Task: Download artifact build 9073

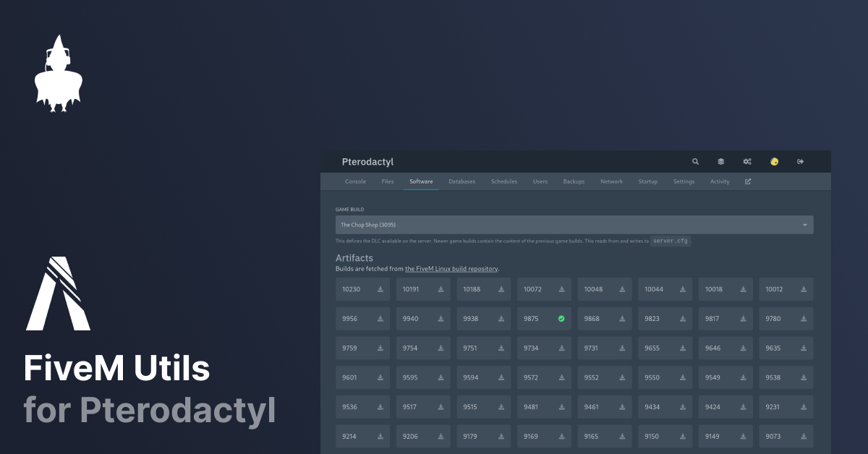Action: tap(804, 437)
